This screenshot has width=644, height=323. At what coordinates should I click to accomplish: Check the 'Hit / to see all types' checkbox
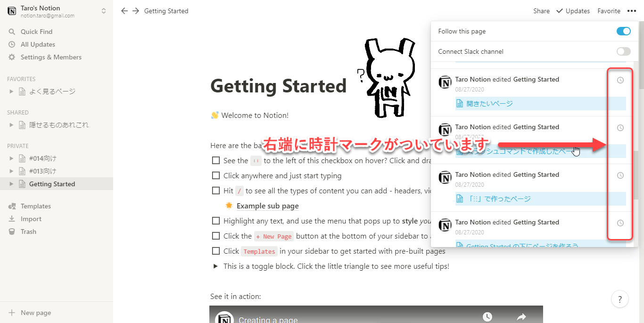coord(216,190)
